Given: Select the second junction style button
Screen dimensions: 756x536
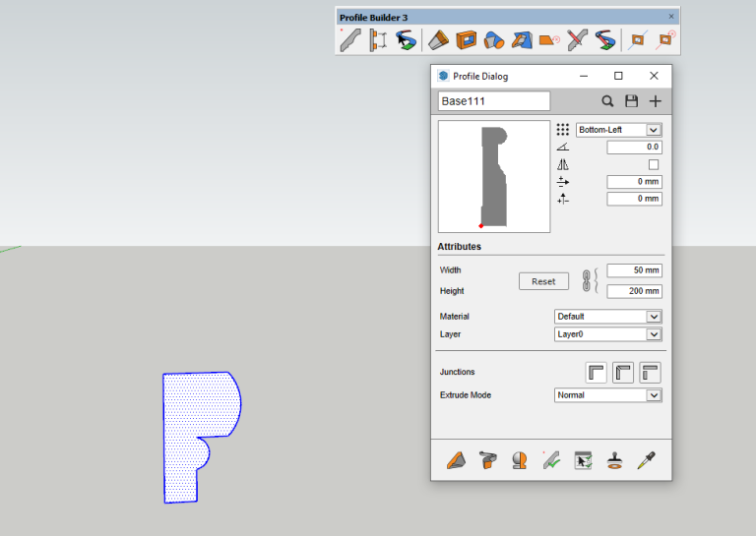Looking at the screenshot, I should click(623, 373).
